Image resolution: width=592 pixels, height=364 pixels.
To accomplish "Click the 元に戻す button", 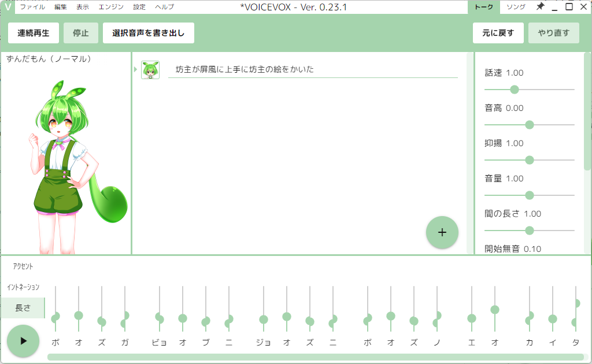I will [498, 33].
